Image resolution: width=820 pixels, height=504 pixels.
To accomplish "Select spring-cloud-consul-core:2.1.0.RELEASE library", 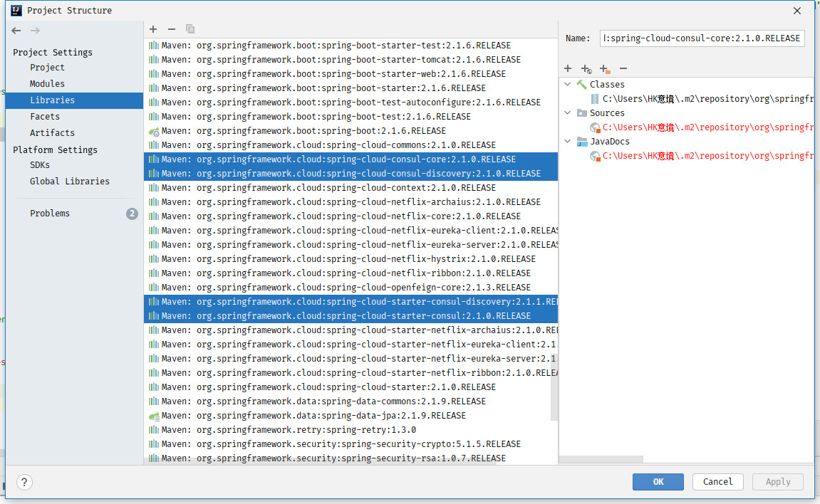I will point(351,159).
